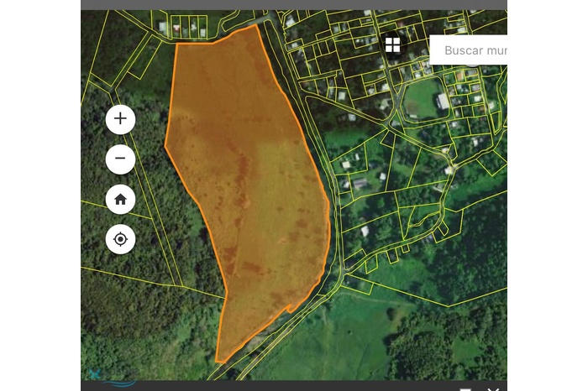
Task: Reset map to home extent
Action: pos(120,199)
